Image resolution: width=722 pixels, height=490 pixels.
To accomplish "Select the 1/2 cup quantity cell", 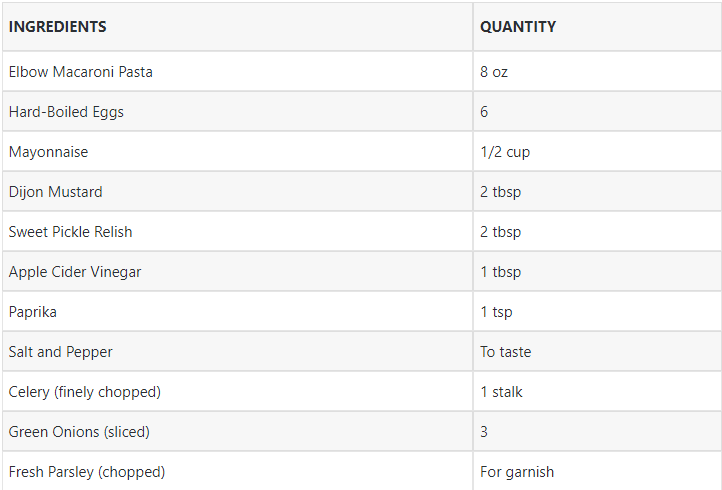I will click(x=505, y=152).
